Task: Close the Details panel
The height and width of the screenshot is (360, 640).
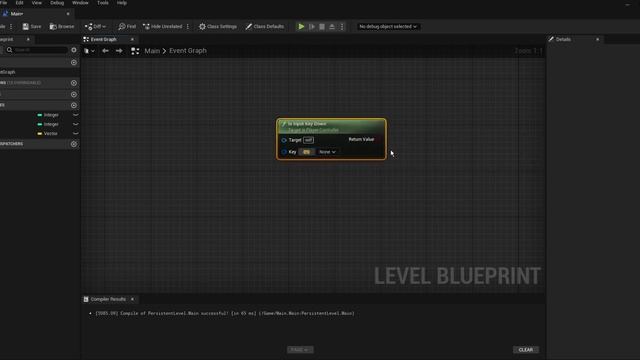Action: click(598, 40)
